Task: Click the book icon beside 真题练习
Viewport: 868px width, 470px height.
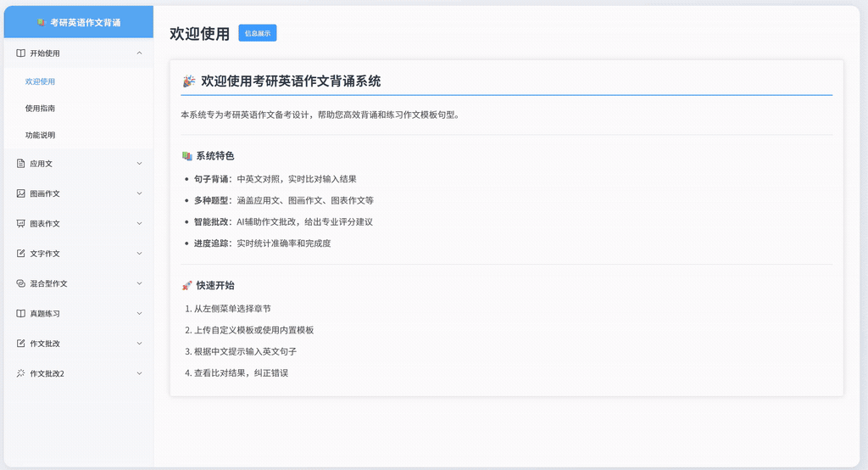Action: 20,313
